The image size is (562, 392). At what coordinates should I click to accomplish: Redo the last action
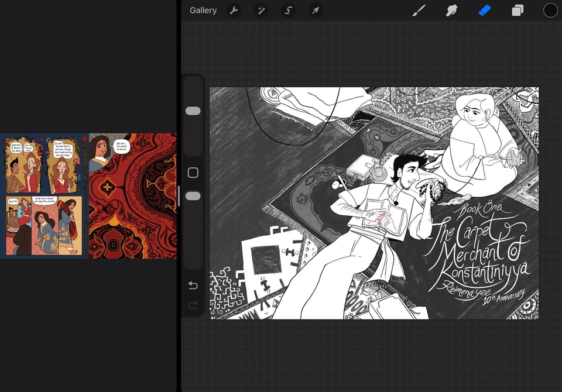193,305
